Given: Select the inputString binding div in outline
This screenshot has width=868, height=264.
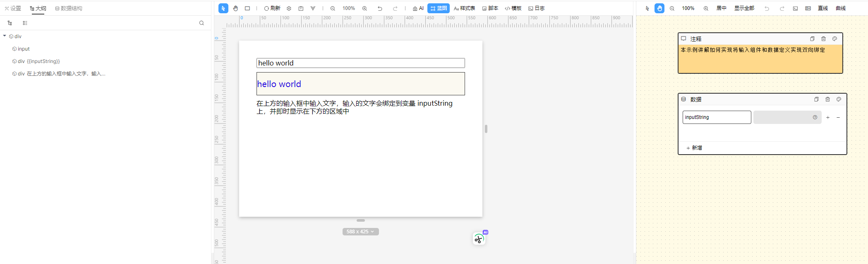Looking at the screenshot, I should click(39, 61).
